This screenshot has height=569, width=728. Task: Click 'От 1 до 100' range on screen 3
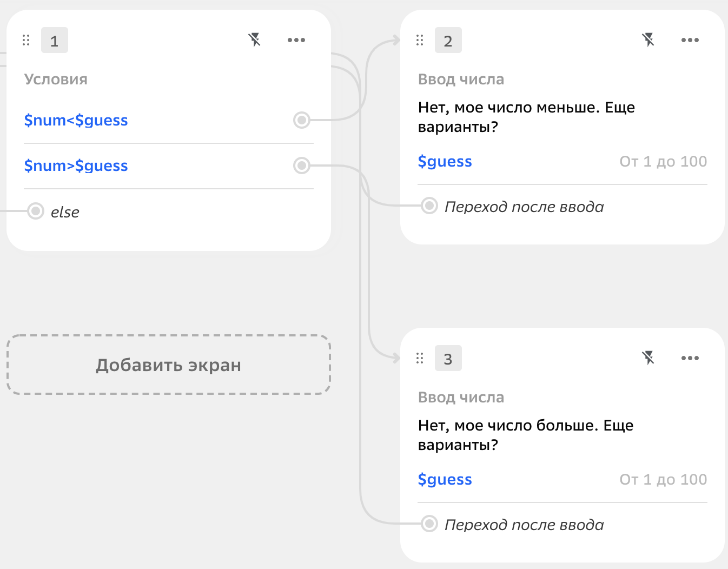coord(663,479)
